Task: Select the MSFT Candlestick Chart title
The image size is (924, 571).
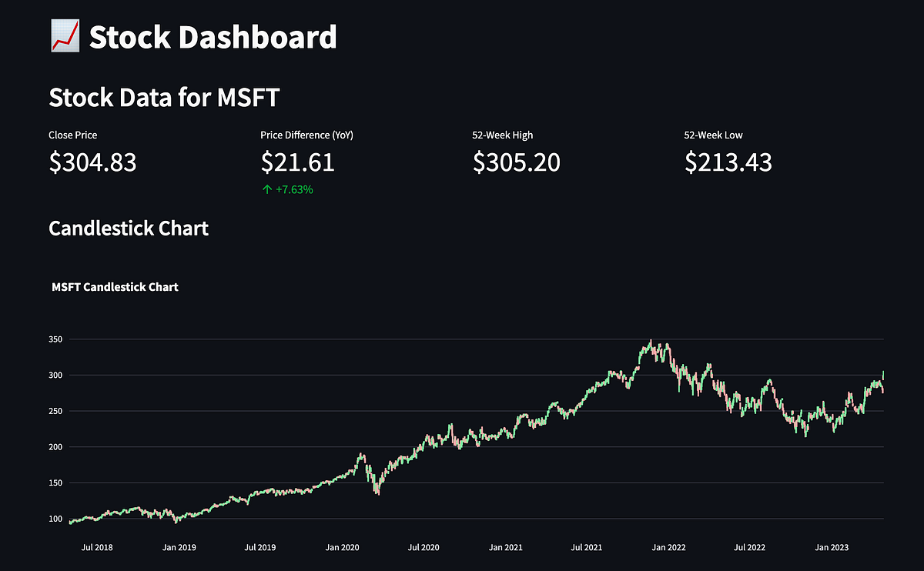Action: point(115,287)
